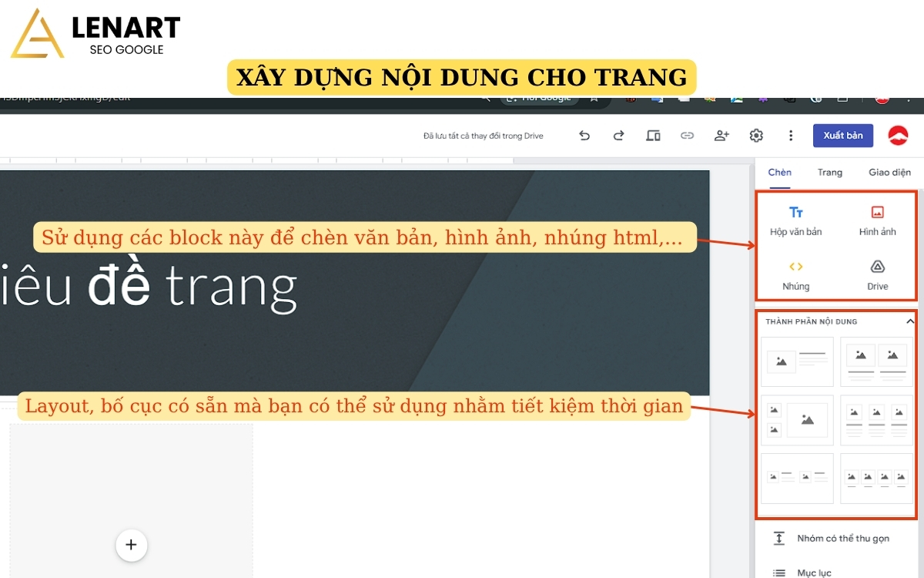This screenshot has width=924, height=578.
Task: Switch to the Trang tab
Action: click(x=829, y=172)
